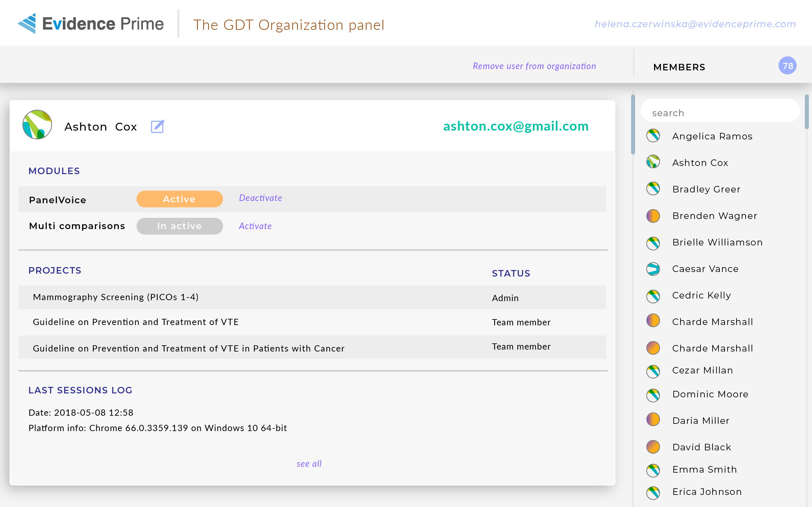The image size is (812, 507).
Task: Click Ashton Cox's large profile avatar
Action: point(37,124)
